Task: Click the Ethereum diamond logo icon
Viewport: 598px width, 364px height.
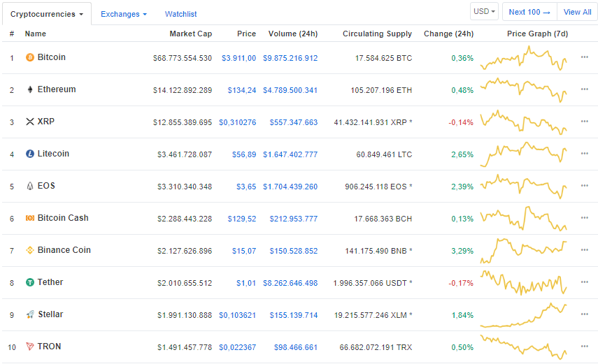Action: (x=30, y=89)
